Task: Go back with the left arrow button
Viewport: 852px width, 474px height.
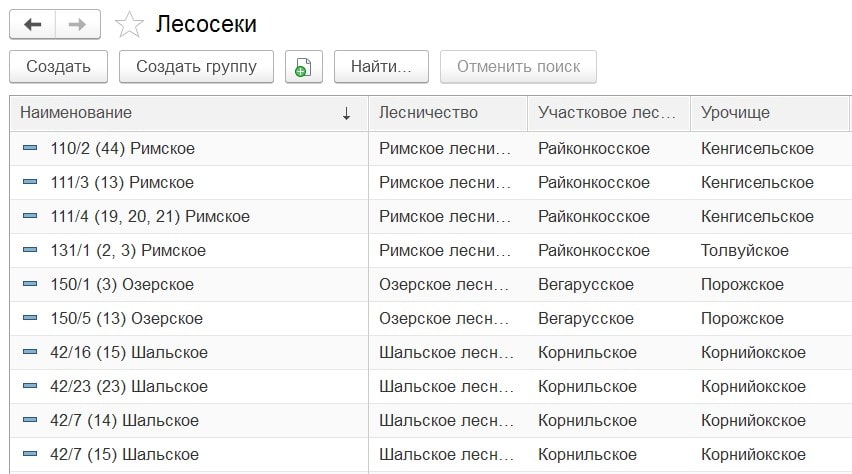Action: click(x=33, y=24)
